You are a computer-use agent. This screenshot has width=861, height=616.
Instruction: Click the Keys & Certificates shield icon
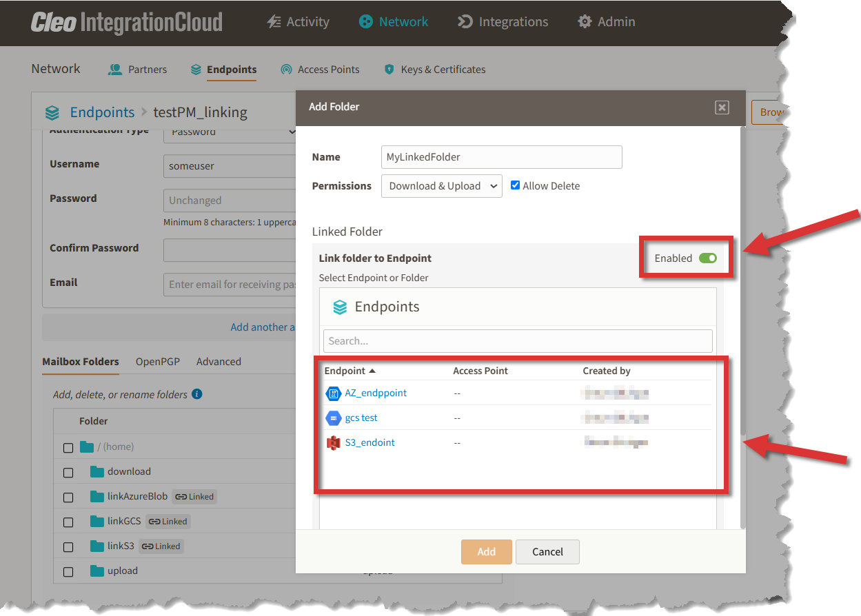pyautogui.click(x=389, y=70)
